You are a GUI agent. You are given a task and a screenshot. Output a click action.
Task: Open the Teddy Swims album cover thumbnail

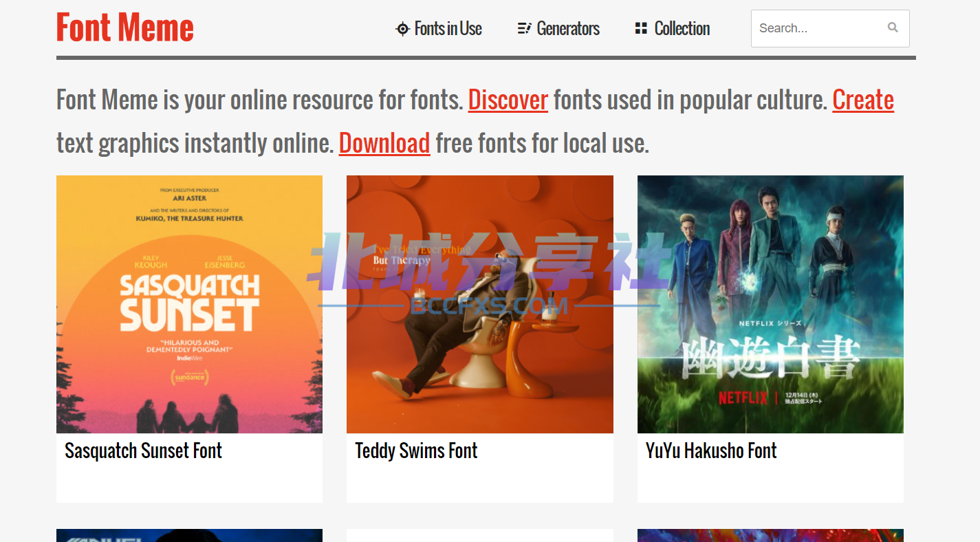point(480,304)
